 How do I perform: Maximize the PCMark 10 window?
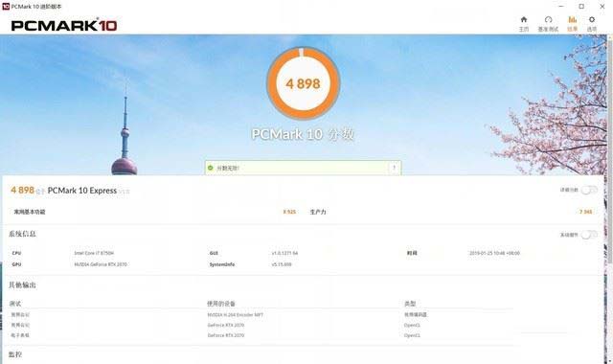tap(581, 7)
